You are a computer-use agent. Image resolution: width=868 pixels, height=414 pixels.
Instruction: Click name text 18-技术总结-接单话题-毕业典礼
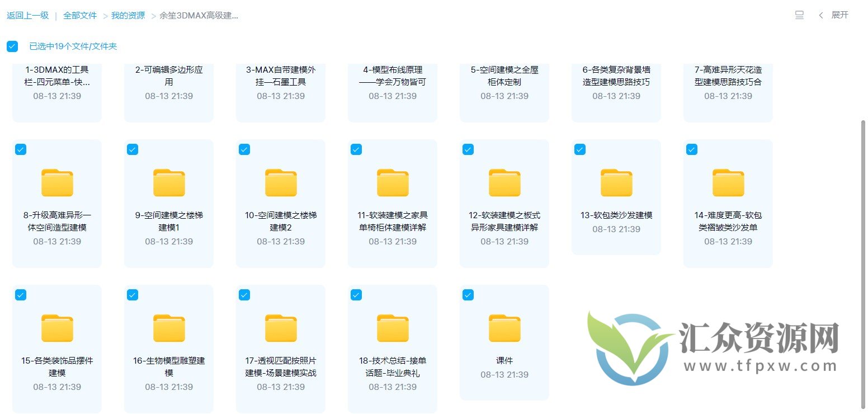pyautogui.click(x=393, y=367)
